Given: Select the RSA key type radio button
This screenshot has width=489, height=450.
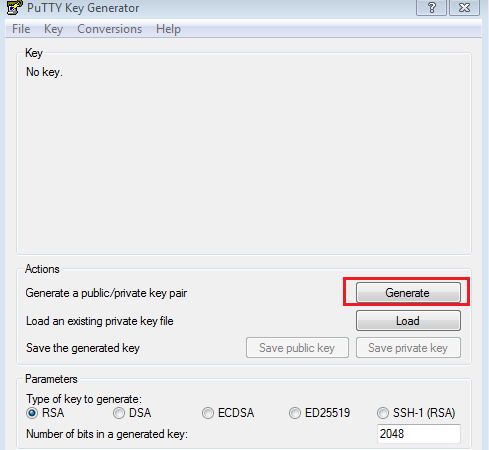Looking at the screenshot, I should 32,413.
